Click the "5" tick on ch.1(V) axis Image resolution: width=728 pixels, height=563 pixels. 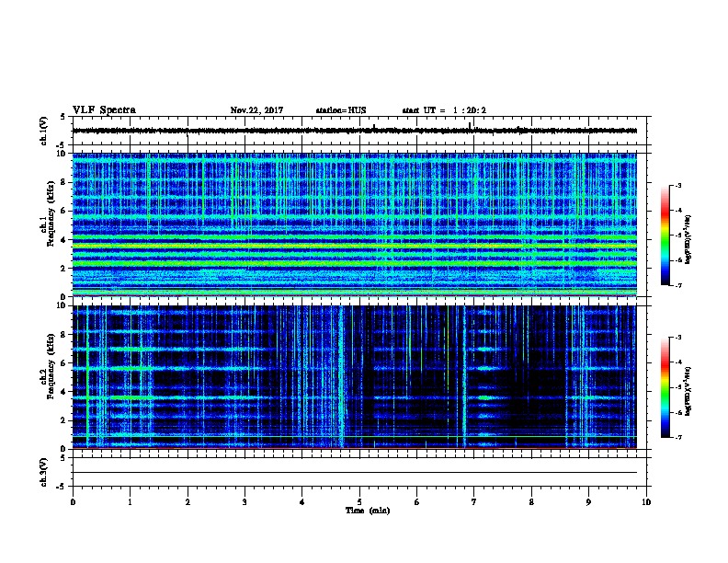63,117
